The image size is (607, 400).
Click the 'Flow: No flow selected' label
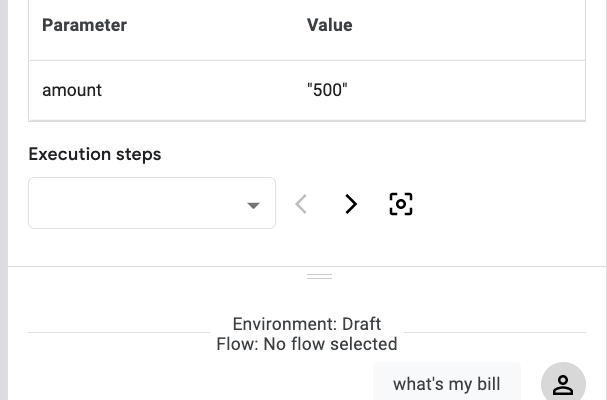(x=306, y=344)
